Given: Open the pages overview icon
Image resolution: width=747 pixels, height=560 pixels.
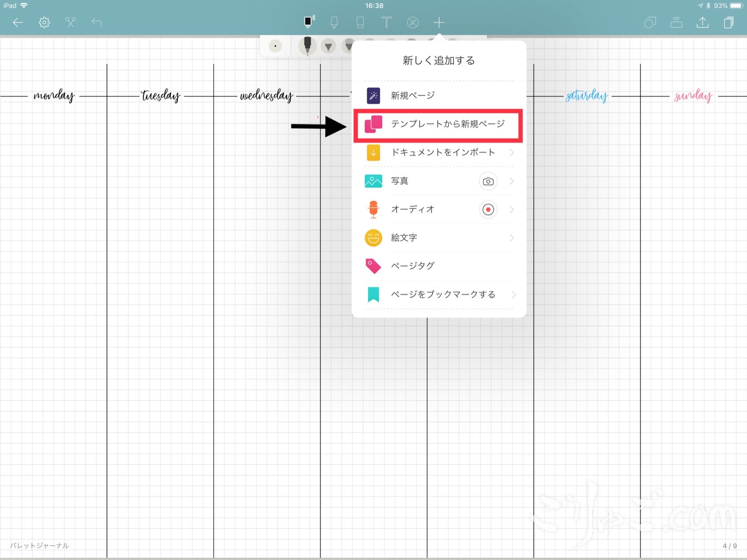Looking at the screenshot, I should (728, 22).
